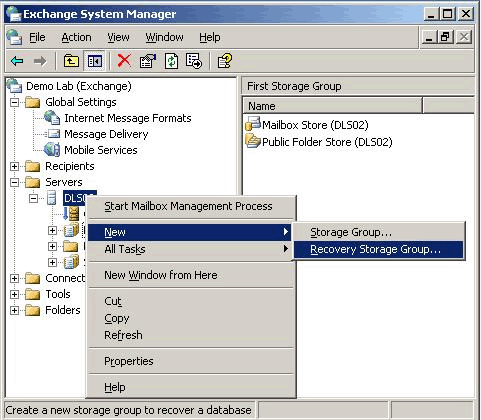Click the Folders folder icon in tree
This screenshot has height=420, width=481.
click(33, 310)
